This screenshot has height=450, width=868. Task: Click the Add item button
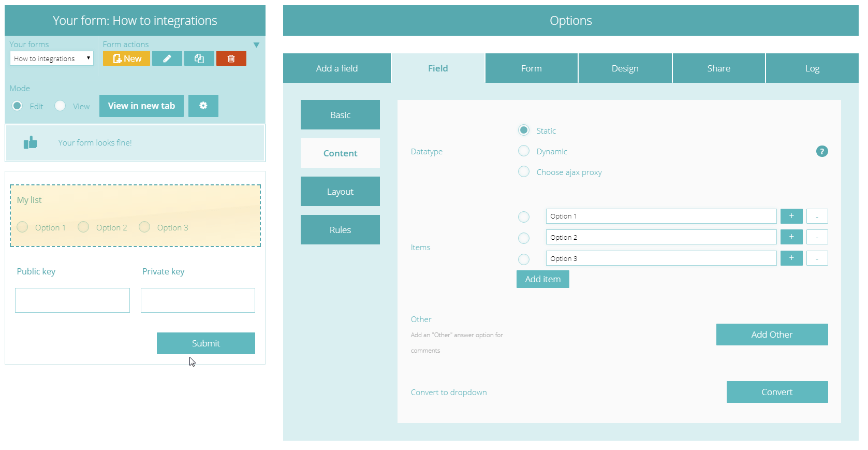(x=543, y=279)
